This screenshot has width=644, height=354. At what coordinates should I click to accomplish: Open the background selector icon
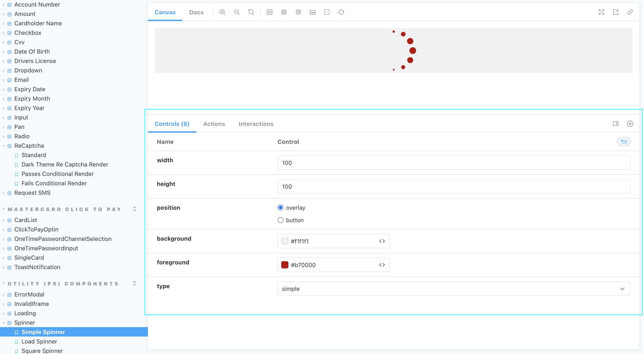[270, 12]
